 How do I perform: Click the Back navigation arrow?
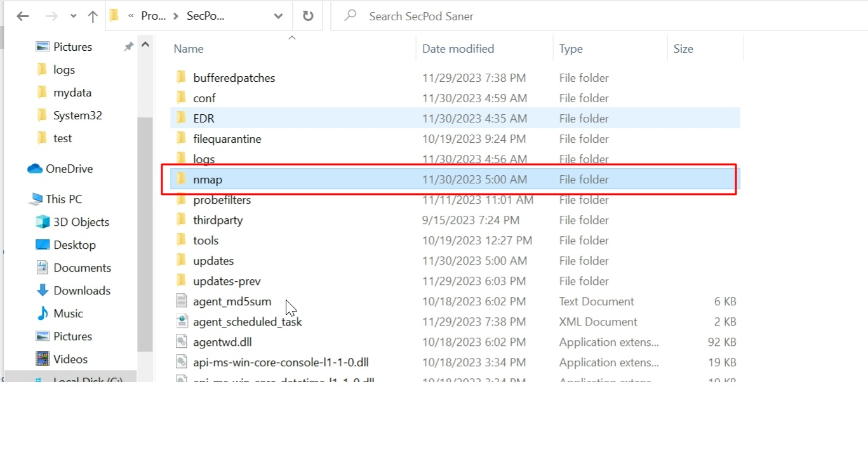click(22, 17)
